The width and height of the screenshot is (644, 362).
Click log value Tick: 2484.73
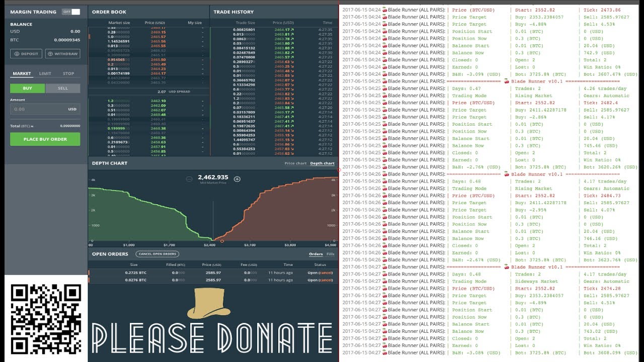click(x=602, y=196)
